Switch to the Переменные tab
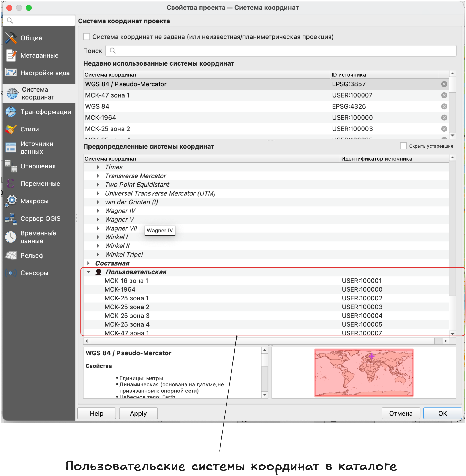466x476 pixels. [40, 183]
